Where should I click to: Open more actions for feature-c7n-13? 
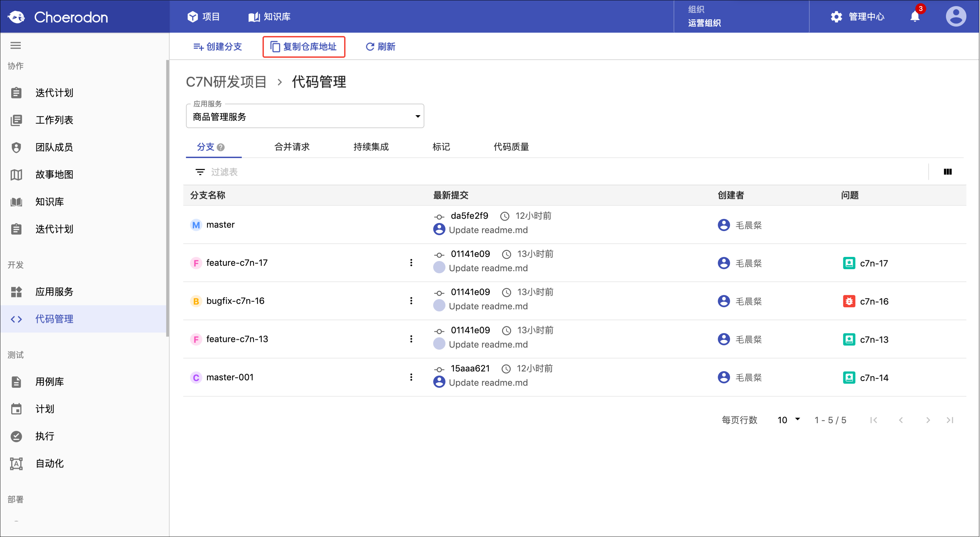pos(411,339)
